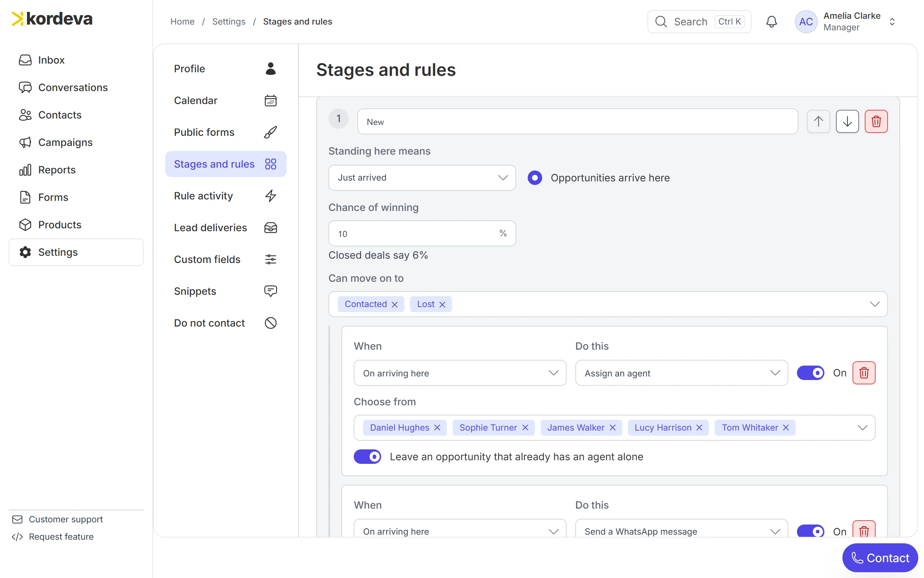Click the Contact button
This screenshot has width=924, height=578.
click(880, 558)
